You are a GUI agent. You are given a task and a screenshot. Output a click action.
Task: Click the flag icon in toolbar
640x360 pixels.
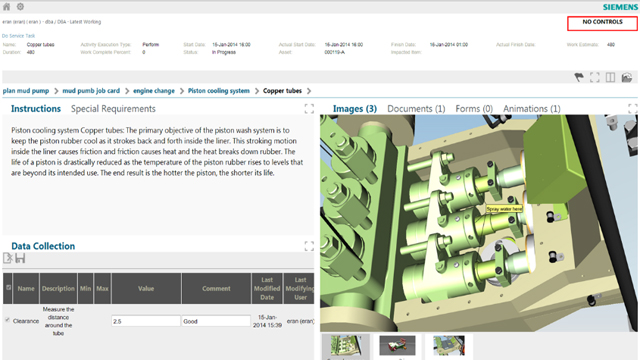[579, 77]
